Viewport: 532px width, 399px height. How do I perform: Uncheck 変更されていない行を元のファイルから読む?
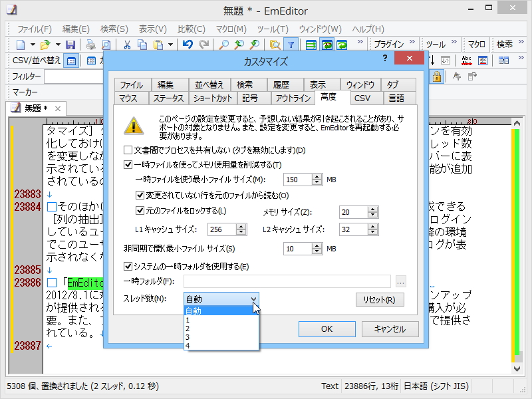click(x=140, y=195)
